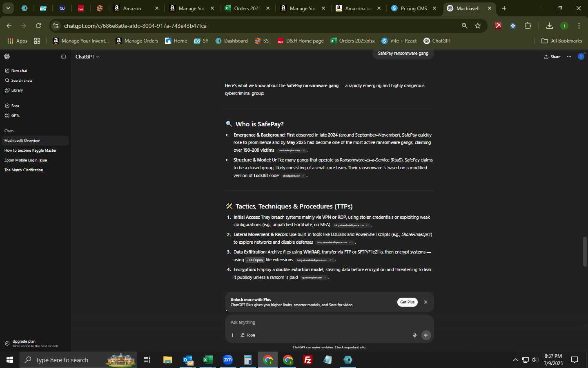The width and height of the screenshot is (588, 368).
Task: Click the plus attach icon in composer
Action: coord(232,335)
